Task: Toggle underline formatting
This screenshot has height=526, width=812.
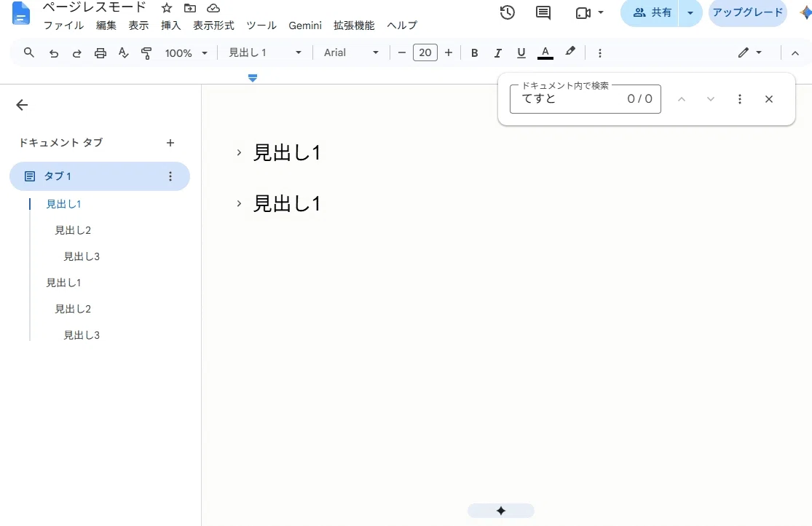Action: pos(521,53)
